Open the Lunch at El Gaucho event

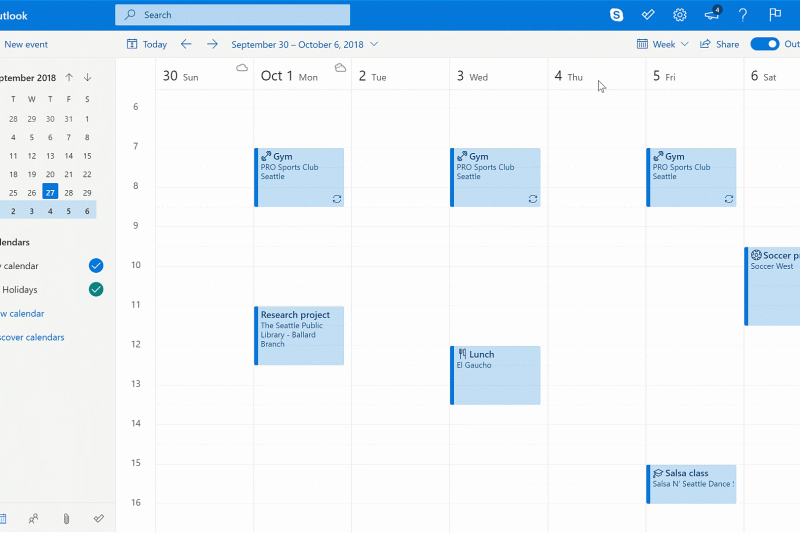click(x=495, y=375)
